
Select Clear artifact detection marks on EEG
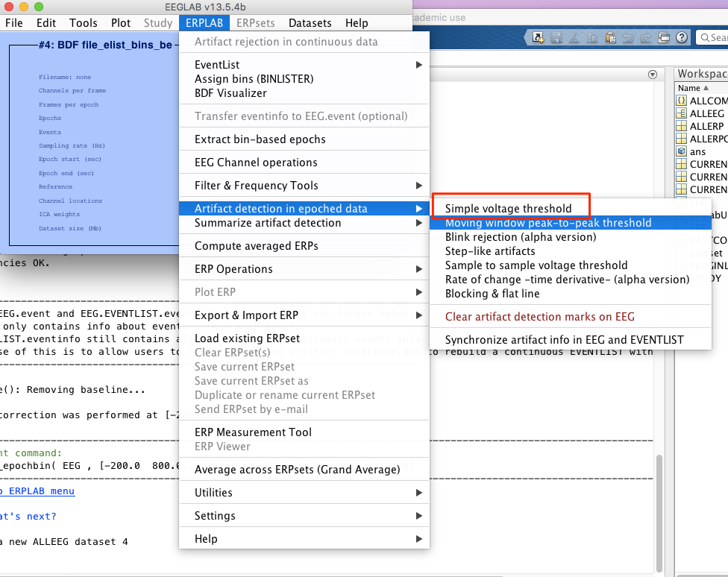pyautogui.click(x=571, y=317)
